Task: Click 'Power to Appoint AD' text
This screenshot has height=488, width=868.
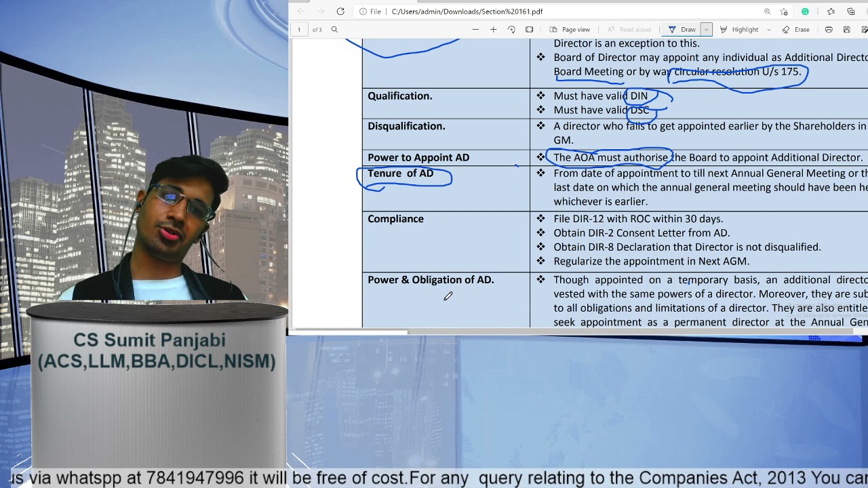Action: [x=418, y=157]
